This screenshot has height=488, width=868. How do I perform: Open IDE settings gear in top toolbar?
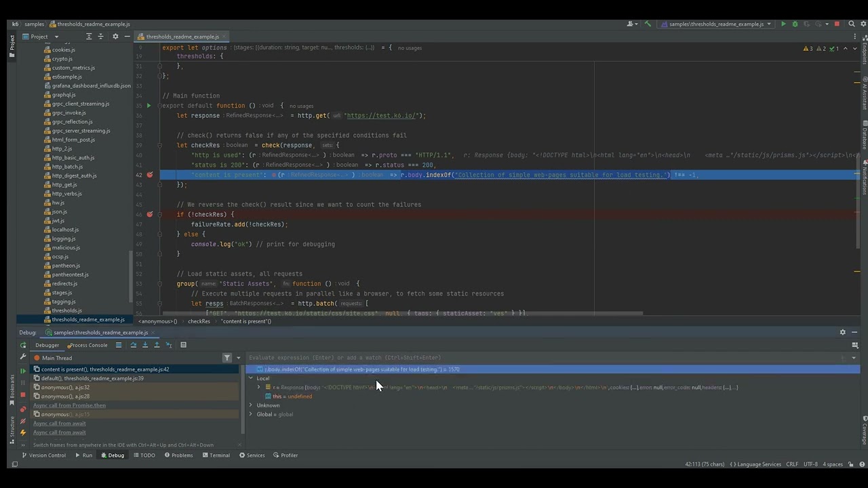(x=863, y=24)
